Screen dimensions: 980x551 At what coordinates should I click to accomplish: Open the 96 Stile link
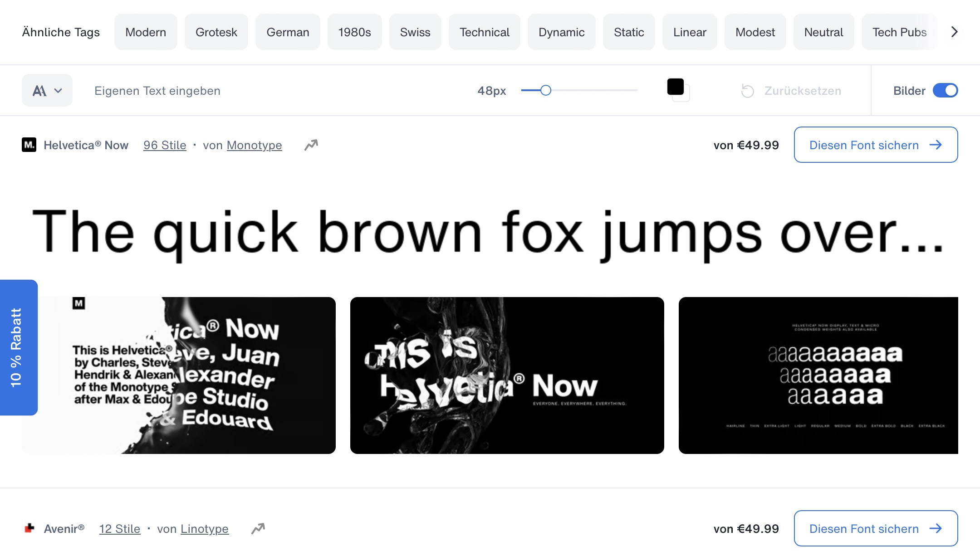pyautogui.click(x=165, y=145)
